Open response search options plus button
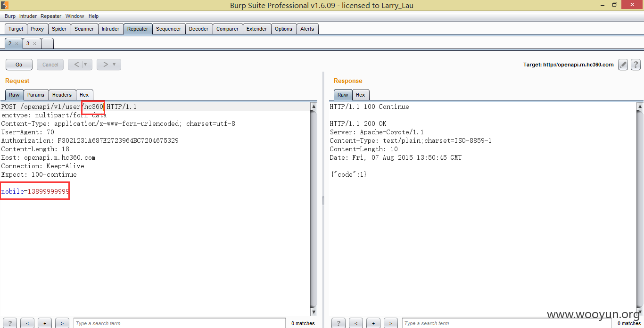 coord(373,323)
